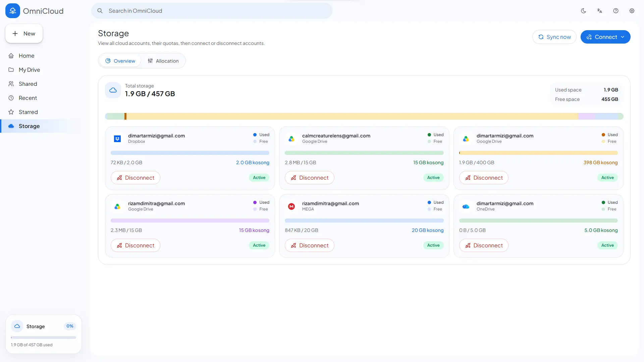Toggle dark mode moon icon

584,11
